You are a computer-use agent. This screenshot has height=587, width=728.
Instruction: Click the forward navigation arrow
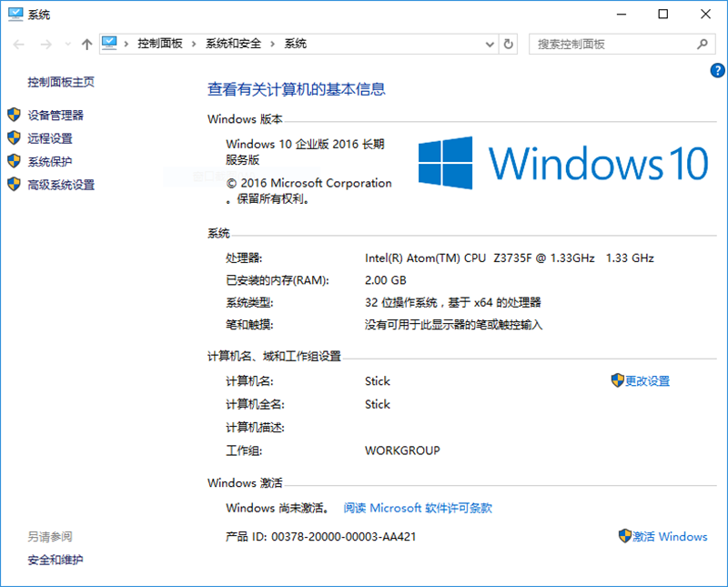tap(46, 45)
